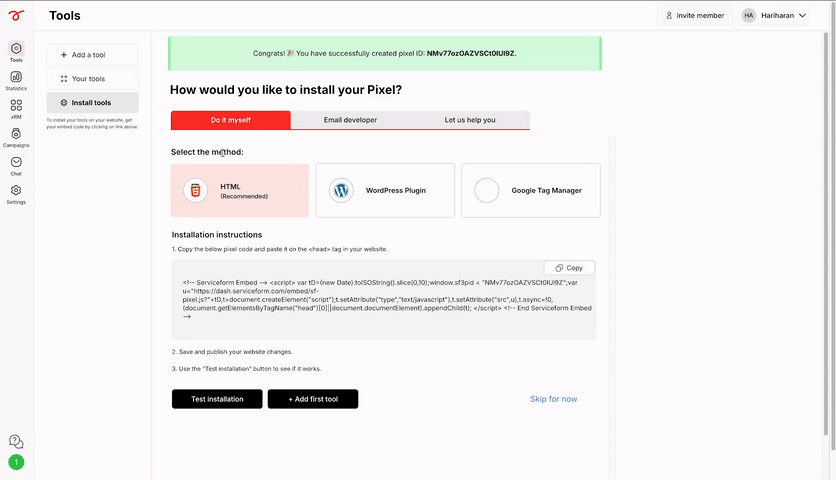Expand the Hariharan account dropdown
Screen dimensions: 836x480
[x=774, y=15]
